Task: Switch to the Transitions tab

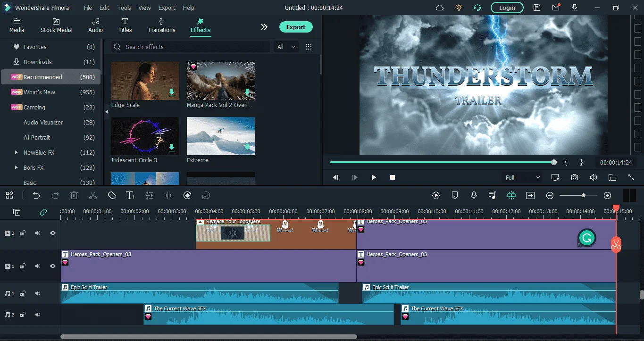Action: [x=161, y=25]
